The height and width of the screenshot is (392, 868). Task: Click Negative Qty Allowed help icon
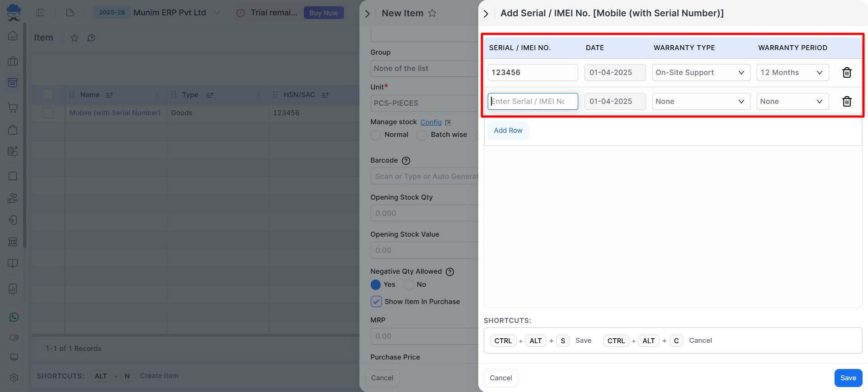click(x=450, y=272)
